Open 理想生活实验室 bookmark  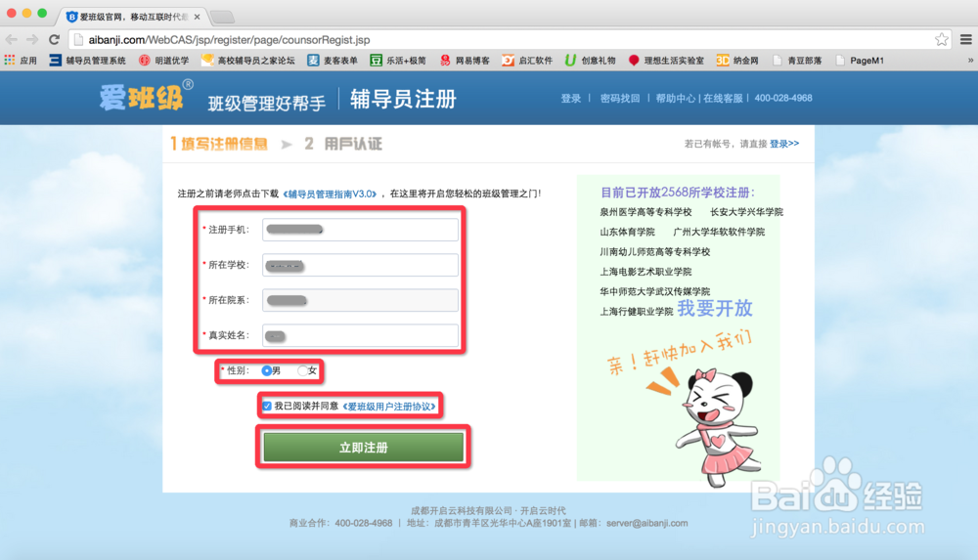(x=666, y=61)
